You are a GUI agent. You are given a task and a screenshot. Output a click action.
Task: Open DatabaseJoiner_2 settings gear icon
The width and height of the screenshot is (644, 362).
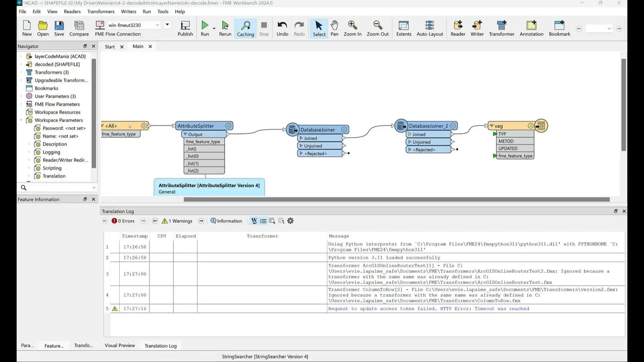pos(452,126)
